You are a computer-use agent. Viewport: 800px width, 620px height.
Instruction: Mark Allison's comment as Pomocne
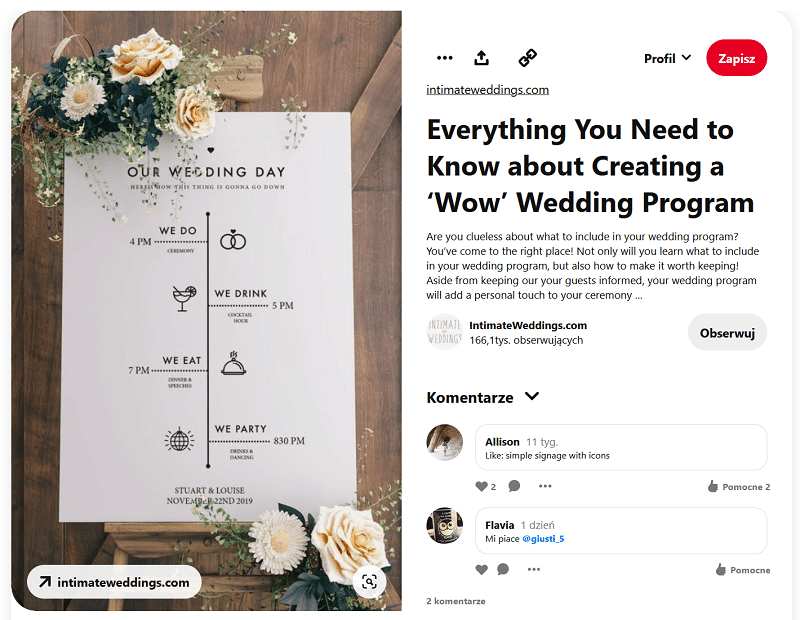[x=739, y=486]
